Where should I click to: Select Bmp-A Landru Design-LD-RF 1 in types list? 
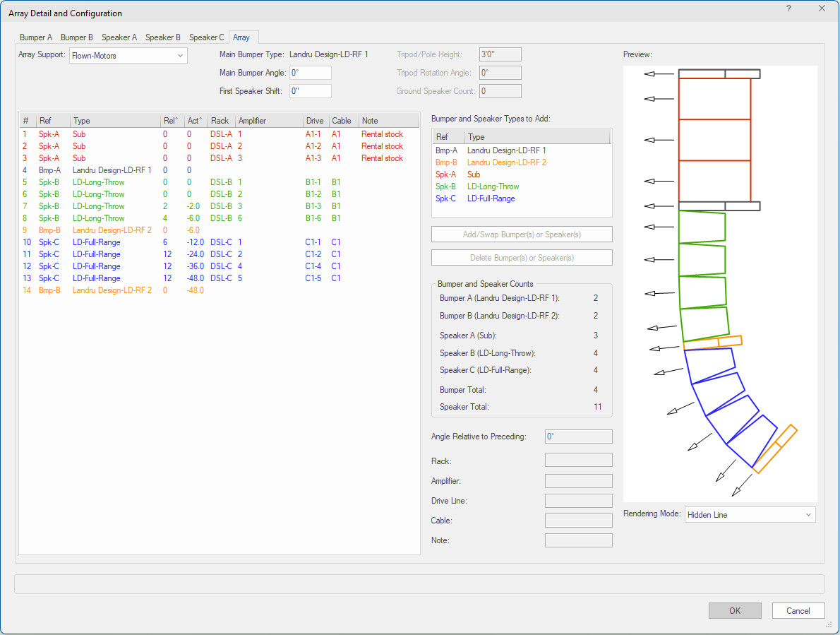tap(522, 150)
